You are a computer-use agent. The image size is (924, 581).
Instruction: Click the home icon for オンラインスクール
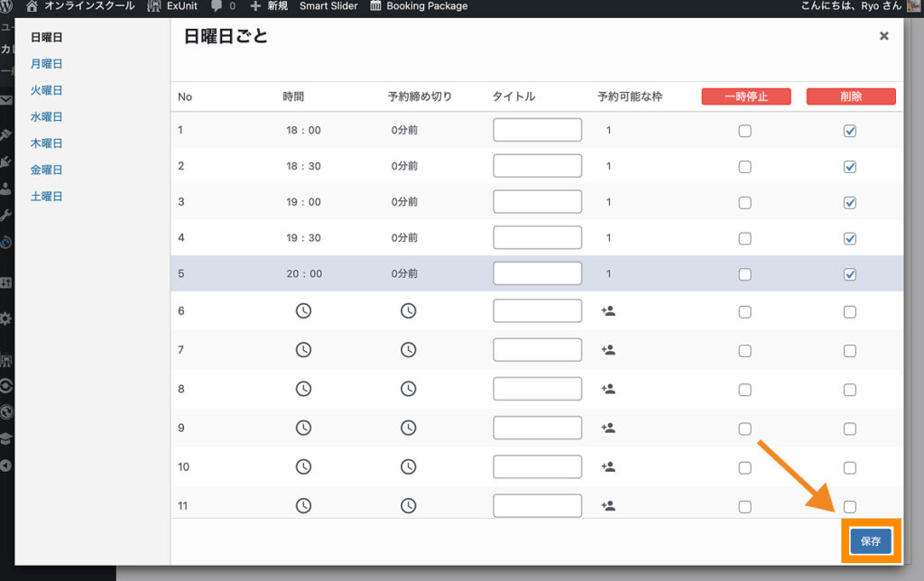coord(32,6)
